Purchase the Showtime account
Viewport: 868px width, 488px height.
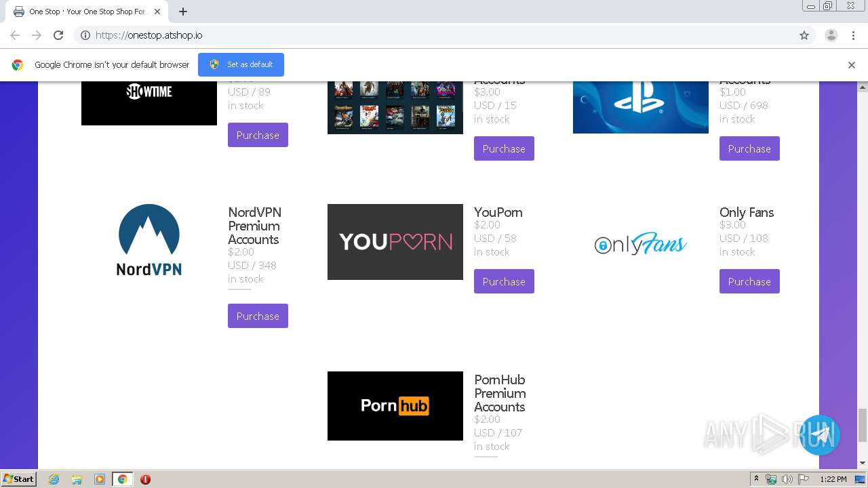(258, 135)
